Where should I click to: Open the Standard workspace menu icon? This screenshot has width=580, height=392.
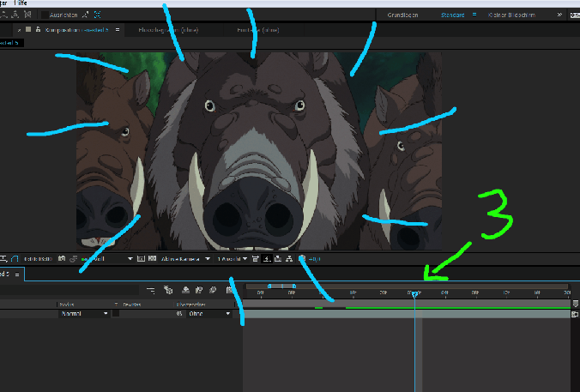point(474,15)
